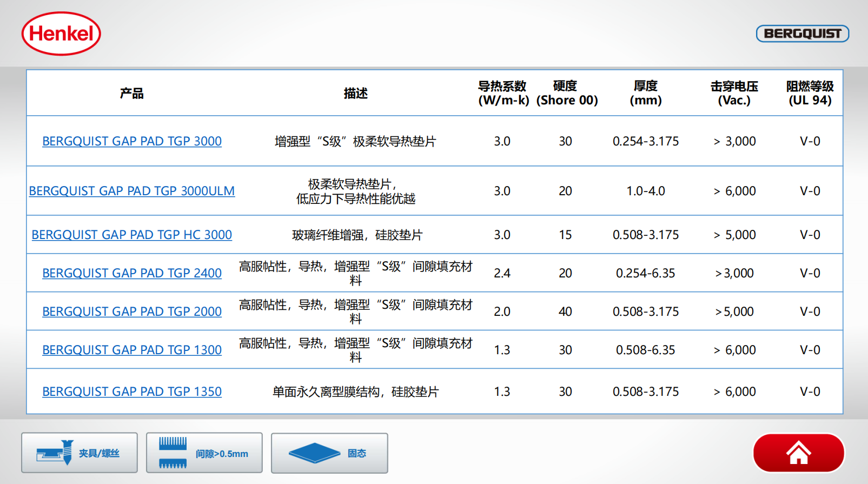Image resolution: width=868 pixels, height=484 pixels.
Task: Select the 间隙>0.5mm button label
Action: 222,454
